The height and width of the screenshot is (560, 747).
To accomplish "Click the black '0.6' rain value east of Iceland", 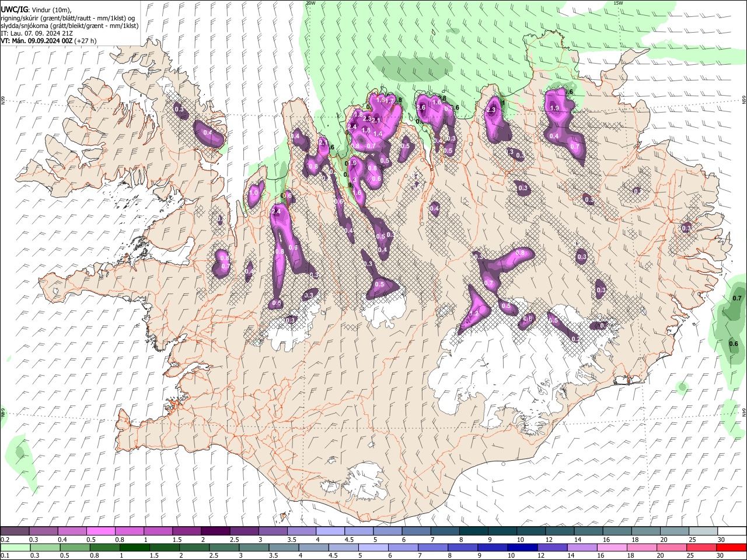I will (734, 344).
